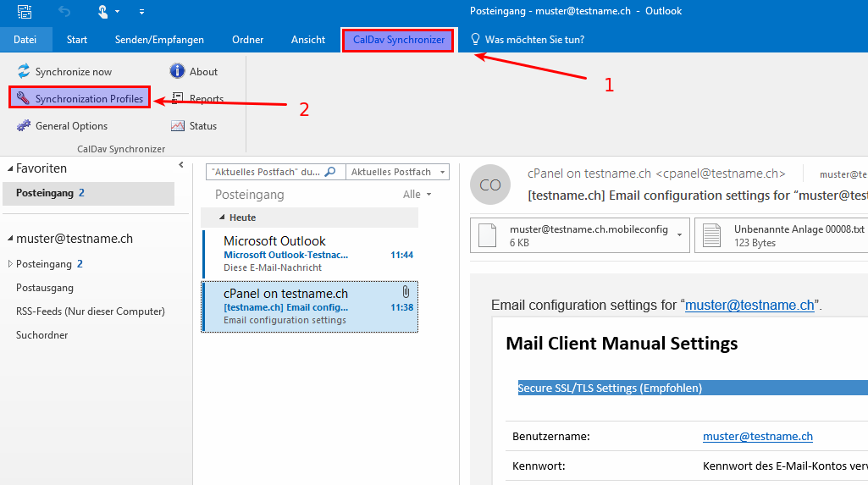868x485 pixels.
Task: Click Benutzername muster@testname.ch link
Action: 757,437
